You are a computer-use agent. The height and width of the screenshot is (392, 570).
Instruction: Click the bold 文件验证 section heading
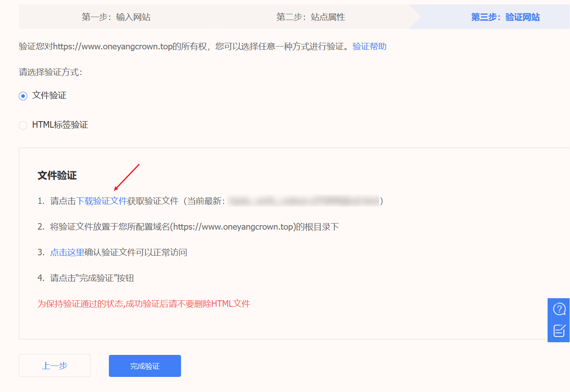57,176
